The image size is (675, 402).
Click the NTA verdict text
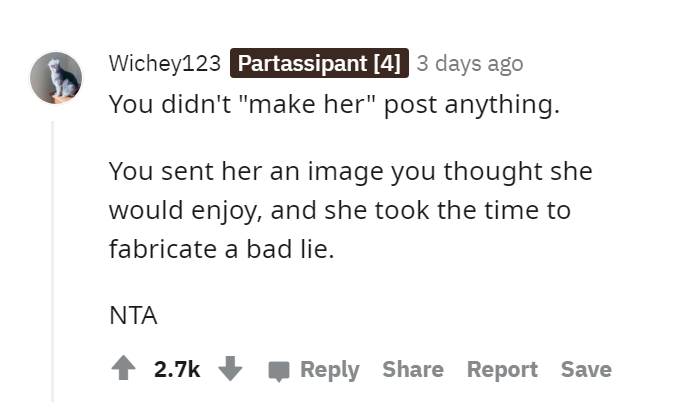click(133, 315)
